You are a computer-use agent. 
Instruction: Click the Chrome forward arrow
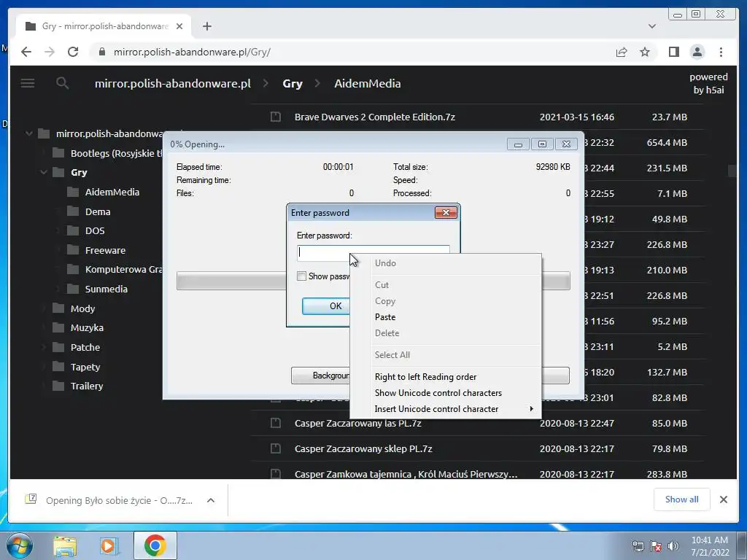click(50, 52)
